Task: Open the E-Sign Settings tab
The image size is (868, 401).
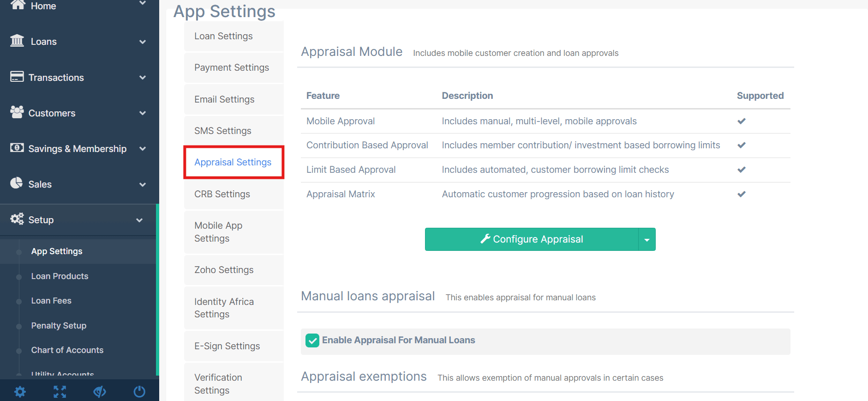Action: (x=234, y=346)
